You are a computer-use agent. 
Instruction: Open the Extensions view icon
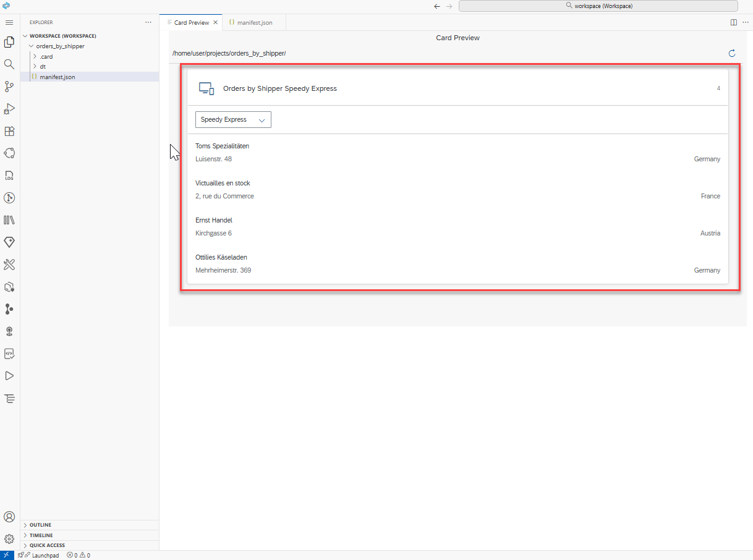[x=9, y=131]
